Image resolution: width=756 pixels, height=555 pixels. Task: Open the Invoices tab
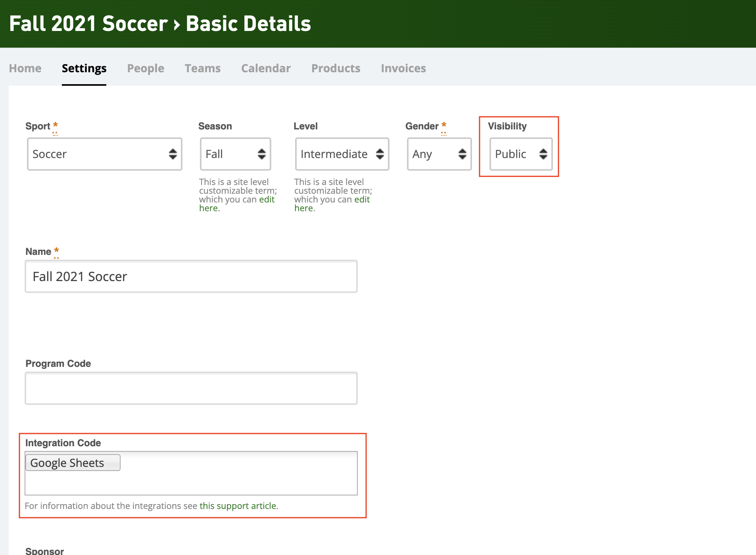(403, 68)
